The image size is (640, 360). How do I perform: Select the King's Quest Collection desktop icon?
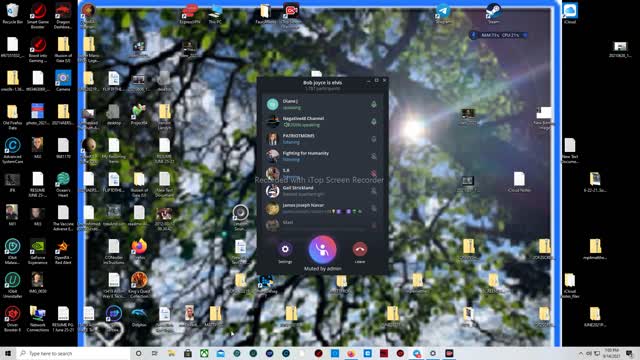coord(139,286)
